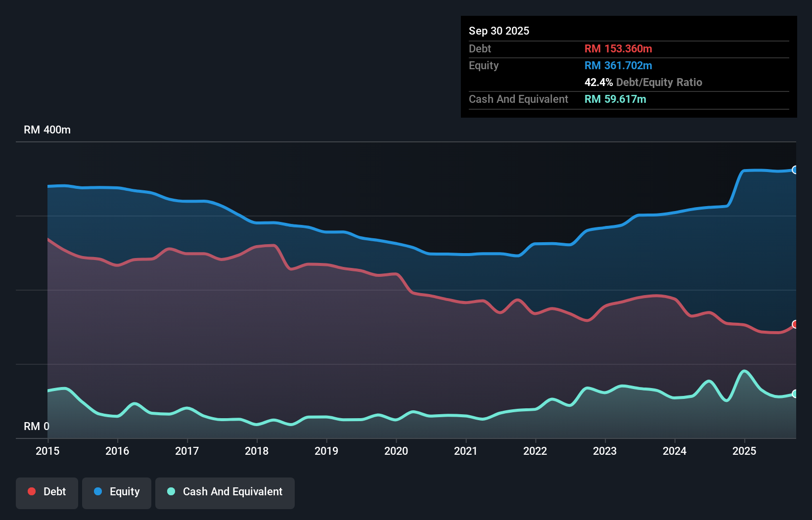Click the RM 361.702m Equity value
The image size is (812, 520).
618,65
